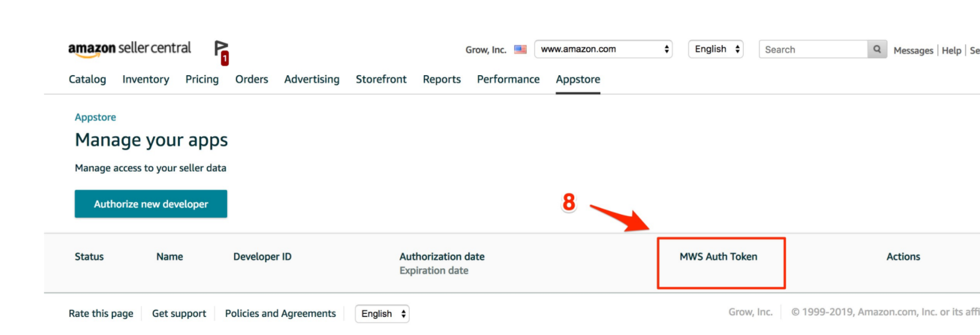Open the Help link

(x=951, y=51)
